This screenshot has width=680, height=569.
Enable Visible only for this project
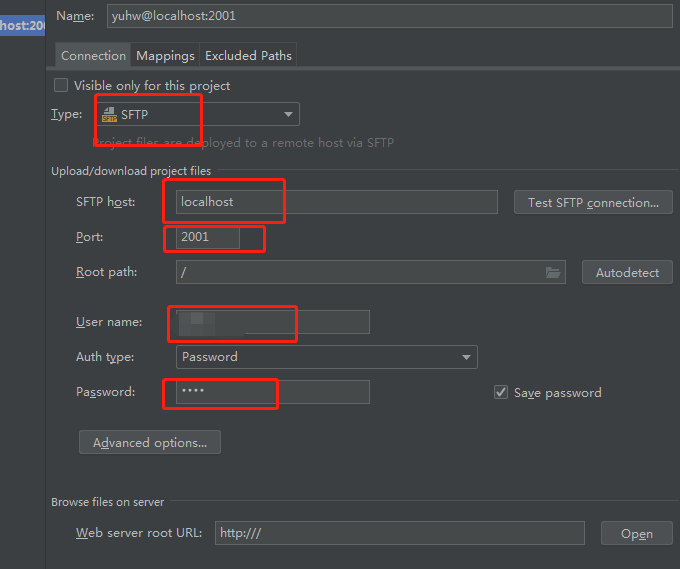(62, 86)
